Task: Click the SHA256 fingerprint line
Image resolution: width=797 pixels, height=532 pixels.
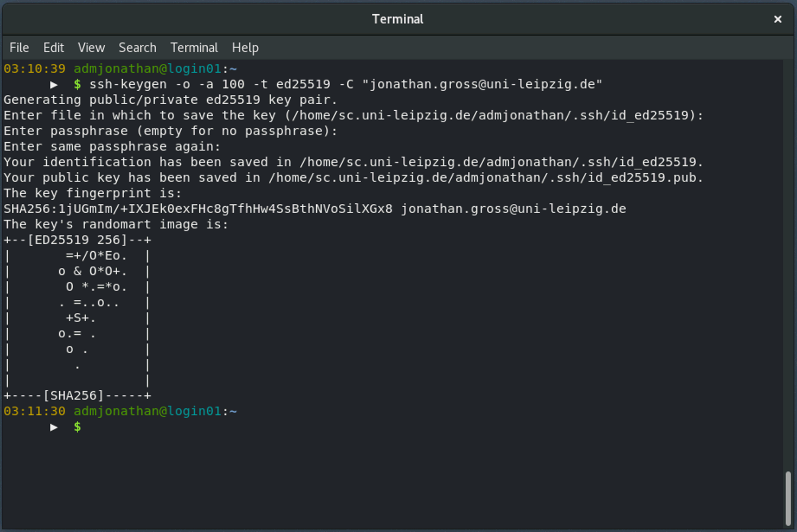Action: pyautogui.click(x=315, y=209)
